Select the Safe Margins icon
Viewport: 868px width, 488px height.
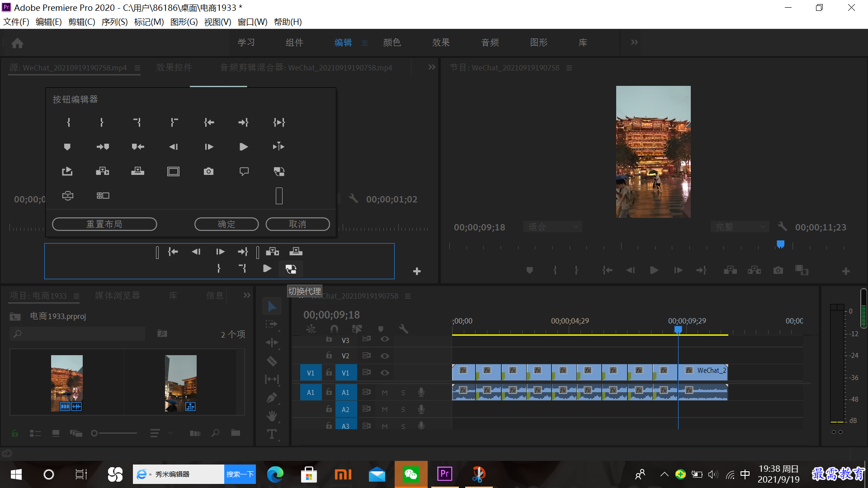[173, 171]
